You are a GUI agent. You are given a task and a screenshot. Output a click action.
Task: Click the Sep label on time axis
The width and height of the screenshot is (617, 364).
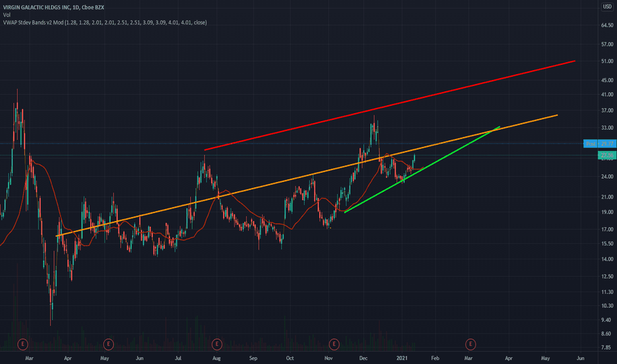253,358
